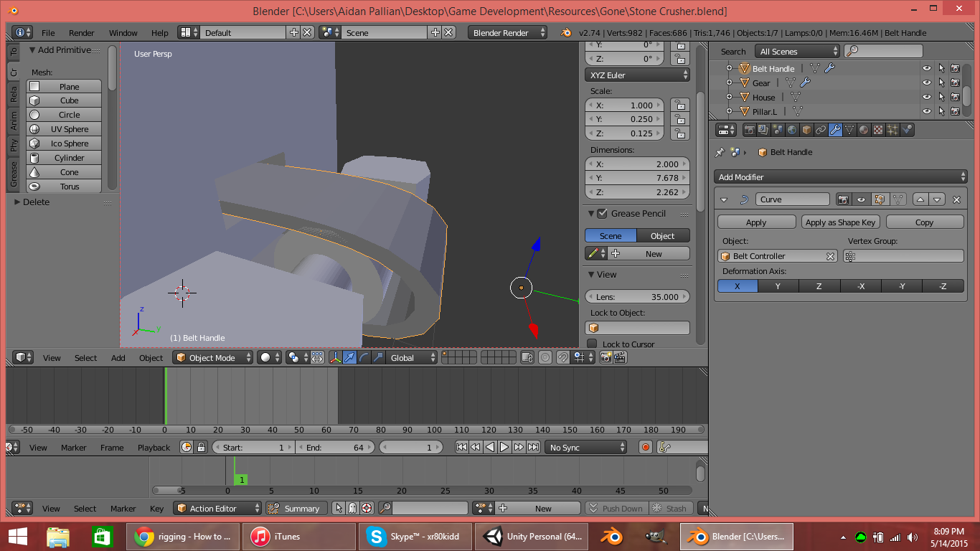Uncheck the Grease Pencil panel checkbox
Viewport: 980px width, 551px height.
pyautogui.click(x=603, y=214)
